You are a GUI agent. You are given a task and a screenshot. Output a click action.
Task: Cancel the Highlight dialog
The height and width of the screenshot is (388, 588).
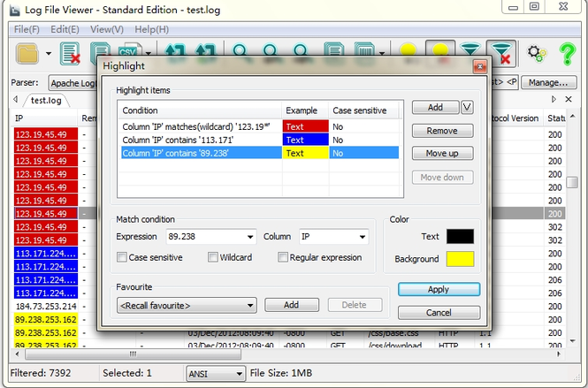coord(439,313)
